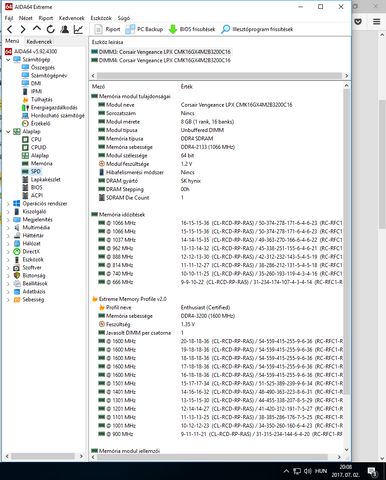
Task: Open the graph chart toolbar icon
Action: (x=78, y=29)
